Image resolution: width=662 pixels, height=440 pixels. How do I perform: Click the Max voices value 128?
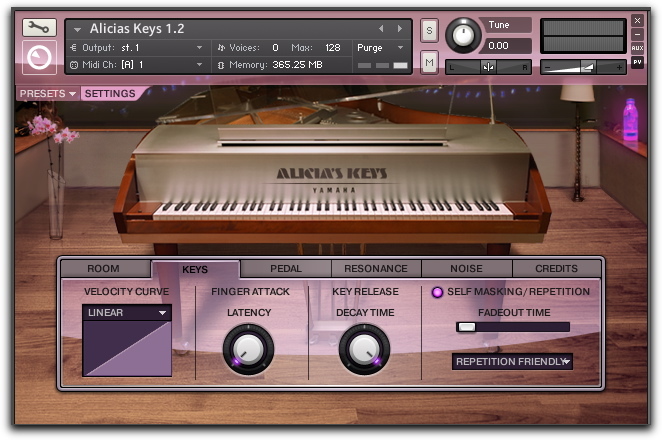coord(333,48)
